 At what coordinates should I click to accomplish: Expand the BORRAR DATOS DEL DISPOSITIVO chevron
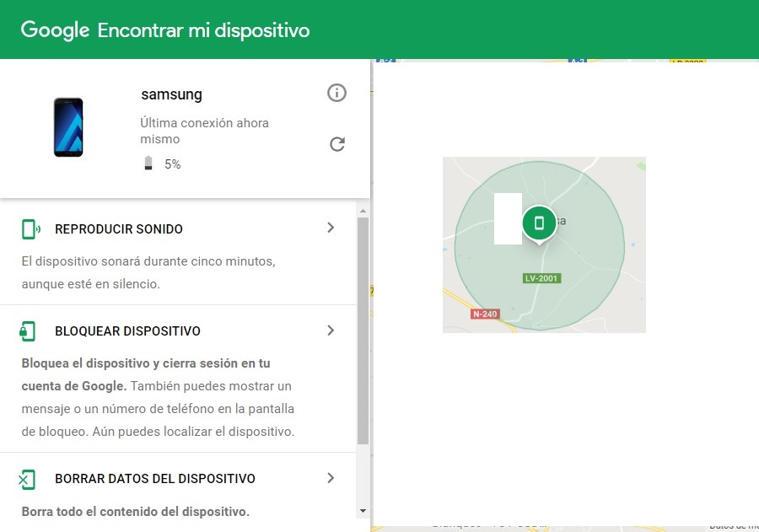coord(331,478)
